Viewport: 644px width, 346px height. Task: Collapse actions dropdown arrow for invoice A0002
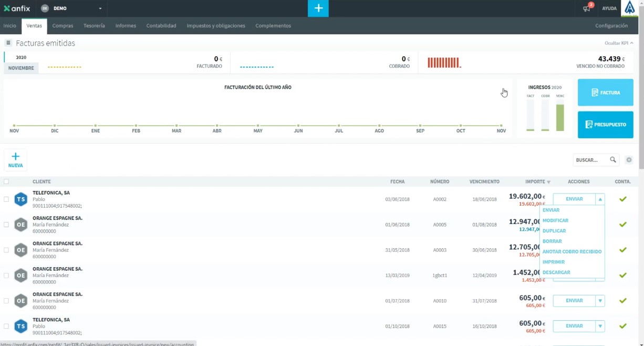pyautogui.click(x=600, y=199)
